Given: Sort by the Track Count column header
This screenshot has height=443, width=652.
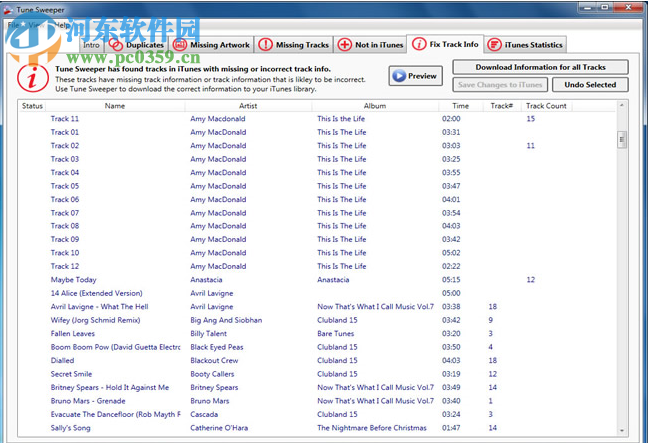Looking at the screenshot, I should [x=546, y=106].
